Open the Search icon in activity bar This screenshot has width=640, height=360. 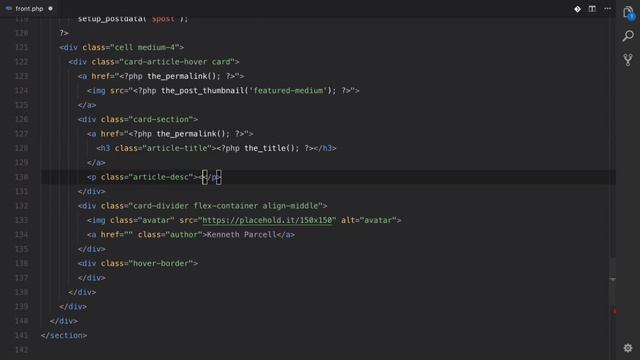[628, 36]
